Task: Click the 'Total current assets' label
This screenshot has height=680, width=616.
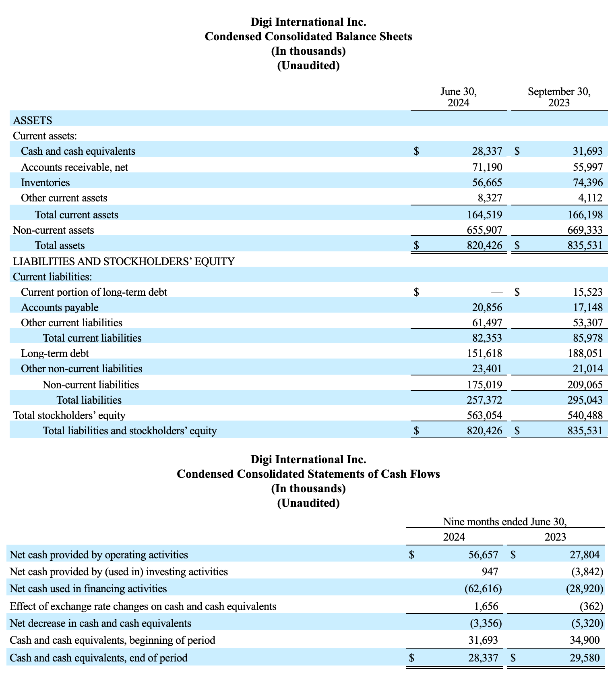Action: (x=76, y=215)
